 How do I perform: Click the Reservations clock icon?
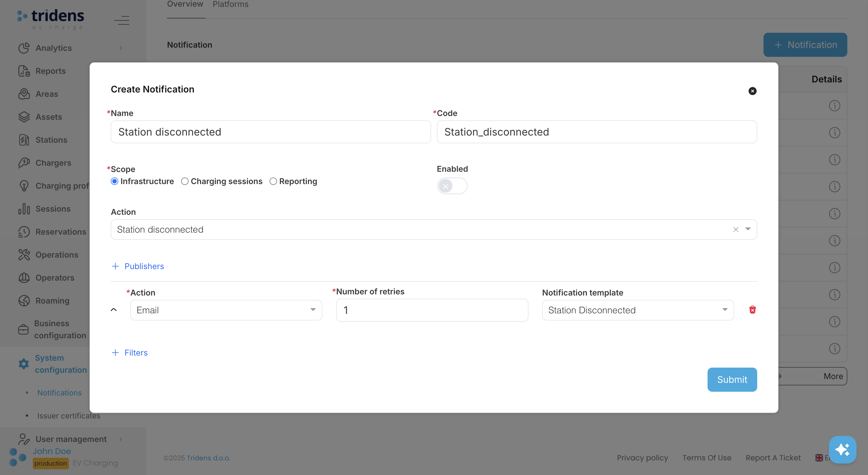coord(23,231)
